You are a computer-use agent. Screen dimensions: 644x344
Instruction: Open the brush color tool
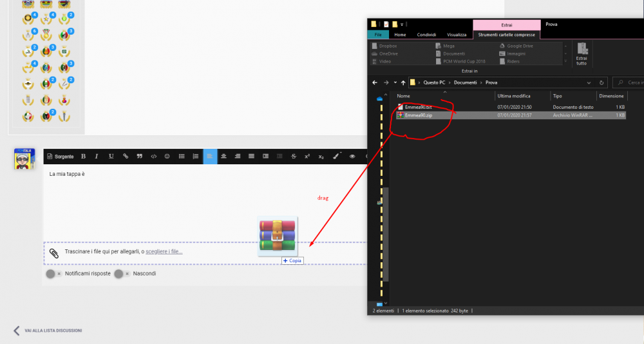[336, 156]
